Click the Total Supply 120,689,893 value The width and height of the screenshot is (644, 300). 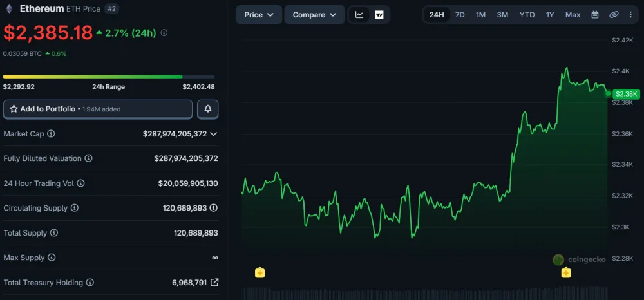pyautogui.click(x=196, y=233)
